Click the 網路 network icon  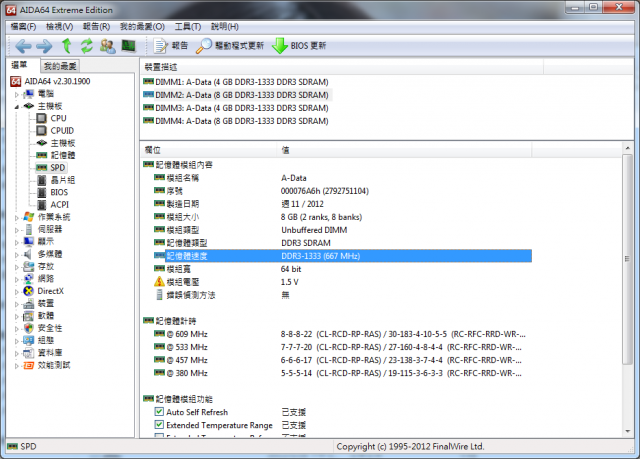[x=29, y=279]
